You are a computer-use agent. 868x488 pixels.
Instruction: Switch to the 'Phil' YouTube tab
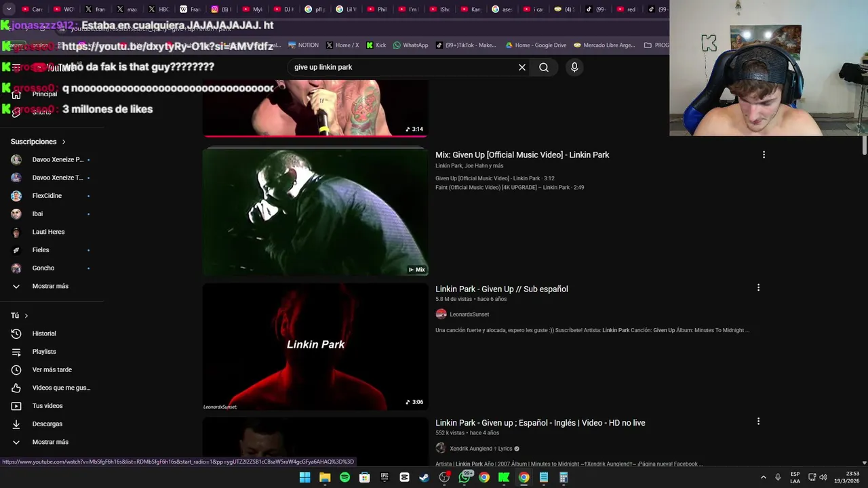376,9
